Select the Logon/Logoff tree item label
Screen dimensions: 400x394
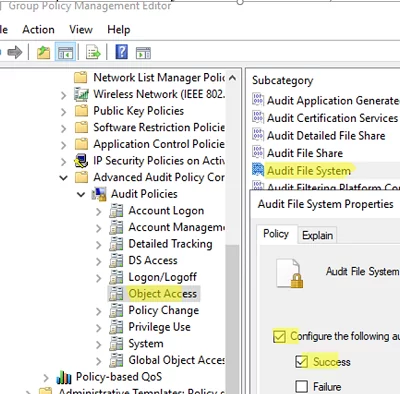point(163,277)
